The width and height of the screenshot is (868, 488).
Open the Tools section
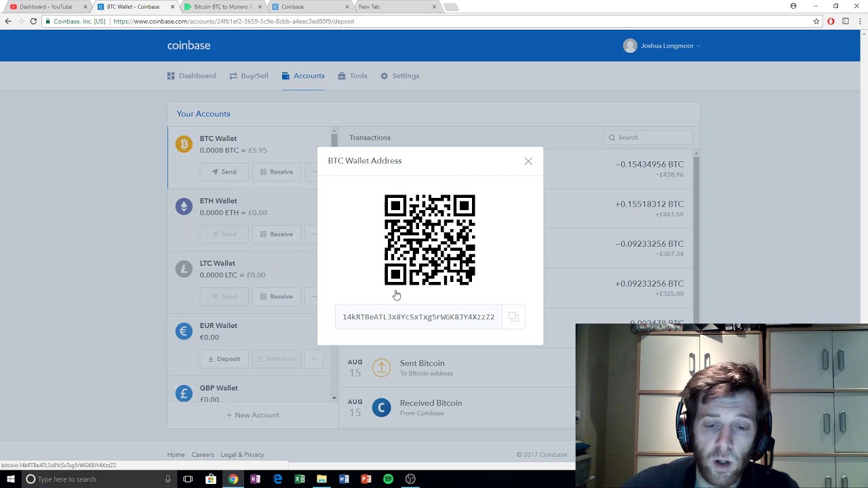(352, 76)
